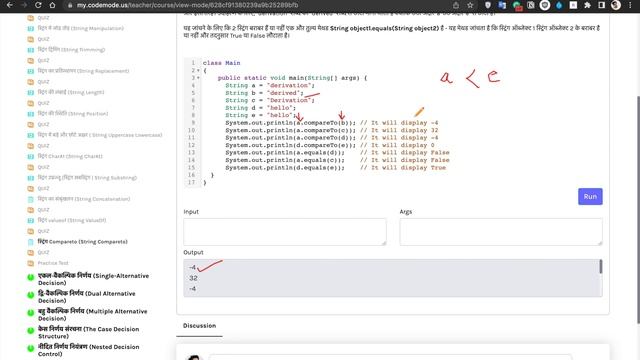Open the blue water-drop extension icon

coord(559,5)
